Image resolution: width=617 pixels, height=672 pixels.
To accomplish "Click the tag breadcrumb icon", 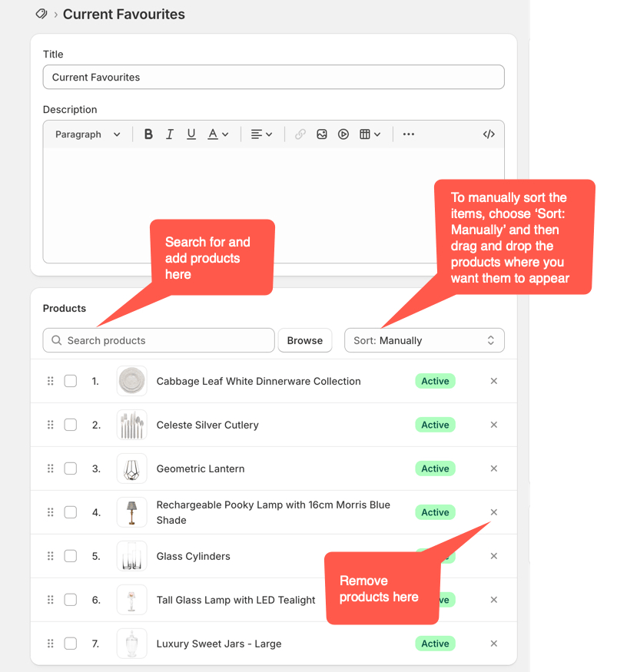I will (x=41, y=14).
